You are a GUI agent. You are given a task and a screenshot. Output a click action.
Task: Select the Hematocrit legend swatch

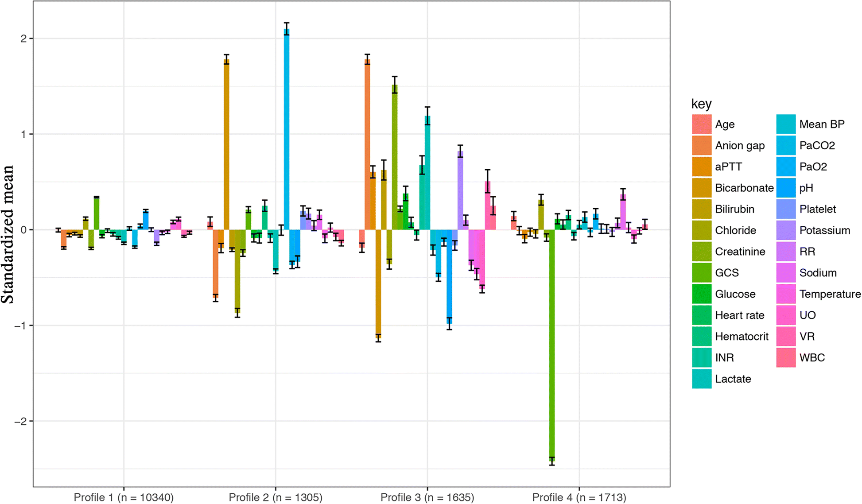coord(702,337)
